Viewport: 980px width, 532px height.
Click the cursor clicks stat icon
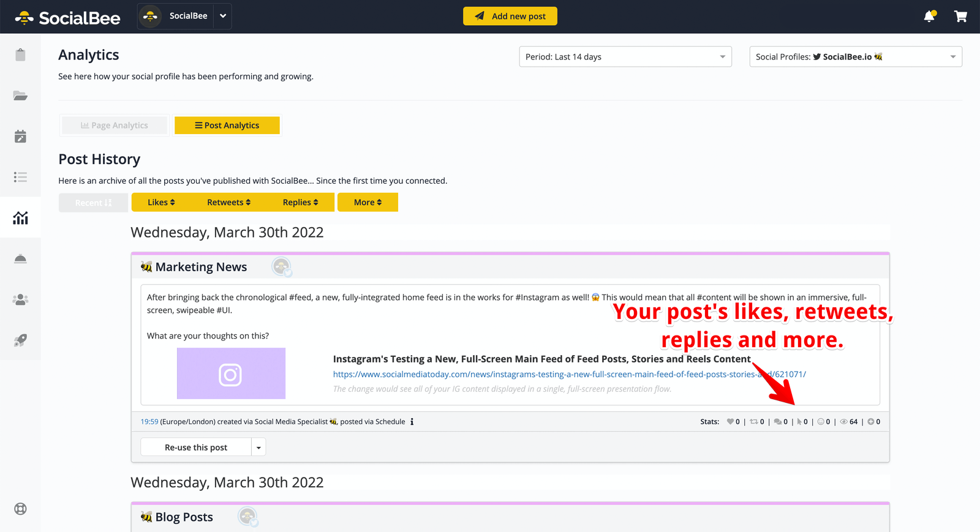799,421
